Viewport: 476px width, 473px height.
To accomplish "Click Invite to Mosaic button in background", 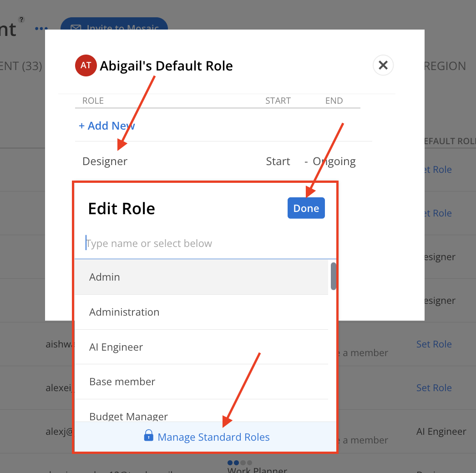I will click(x=114, y=24).
